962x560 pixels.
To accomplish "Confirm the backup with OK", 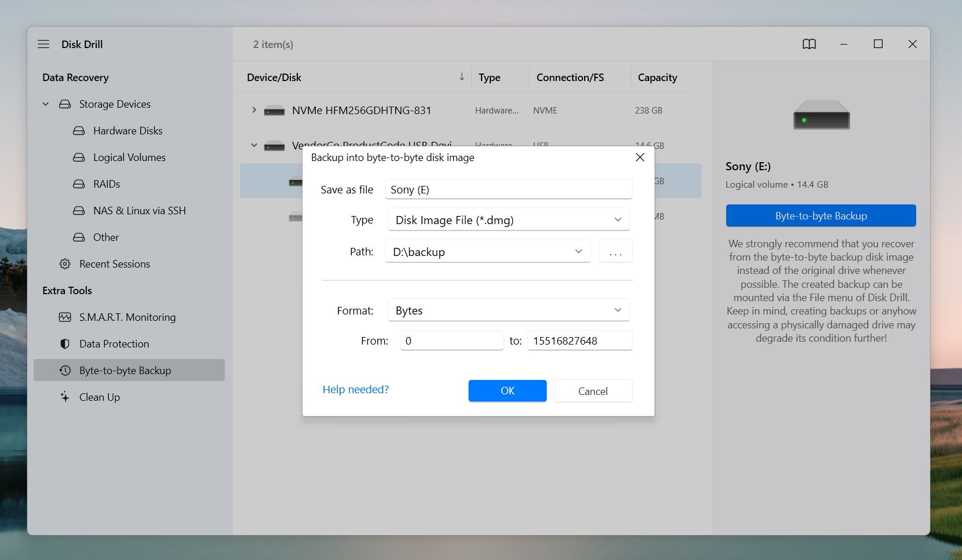I will point(508,391).
